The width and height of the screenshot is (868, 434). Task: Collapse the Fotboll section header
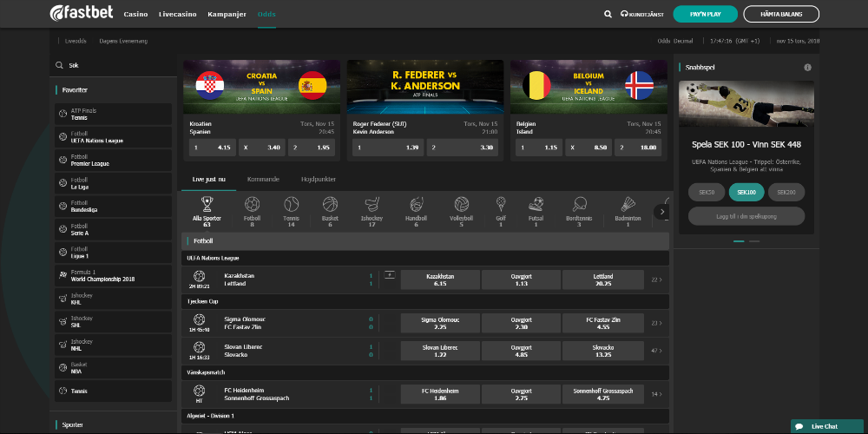425,241
